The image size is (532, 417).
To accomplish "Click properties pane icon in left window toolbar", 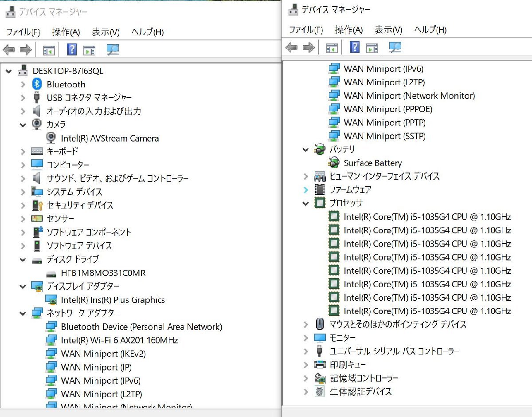I will coord(89,50).
